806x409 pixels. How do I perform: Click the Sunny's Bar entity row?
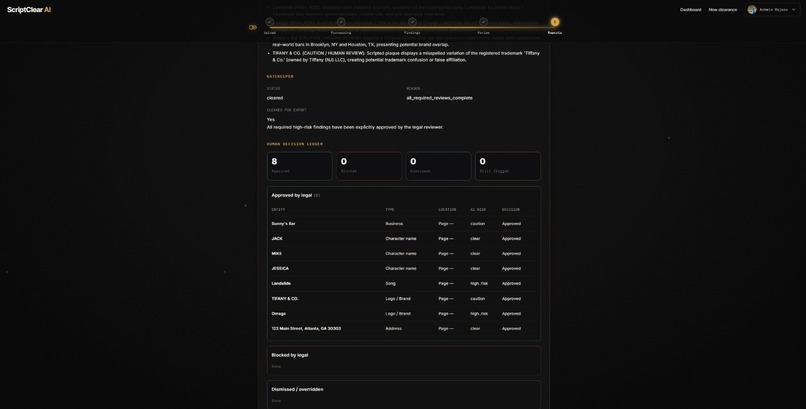(404, 224)
